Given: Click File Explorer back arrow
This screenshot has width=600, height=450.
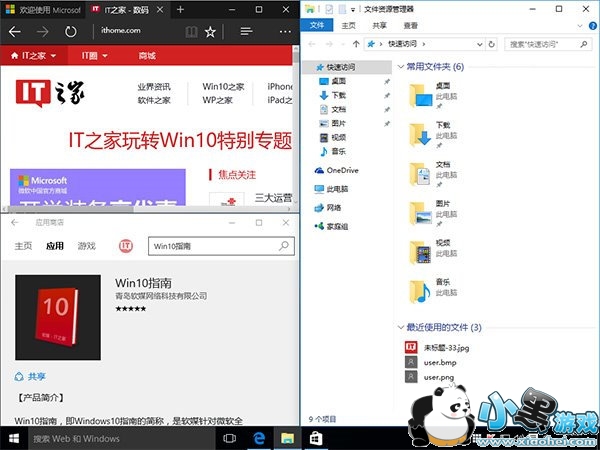Looking at the screenshot, I should (x=312, y=44).
